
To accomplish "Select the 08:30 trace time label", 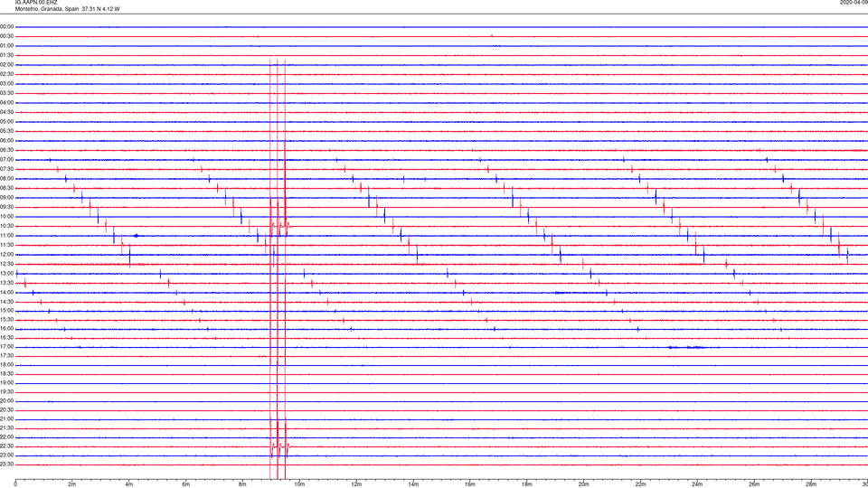I will click(7, 188).
